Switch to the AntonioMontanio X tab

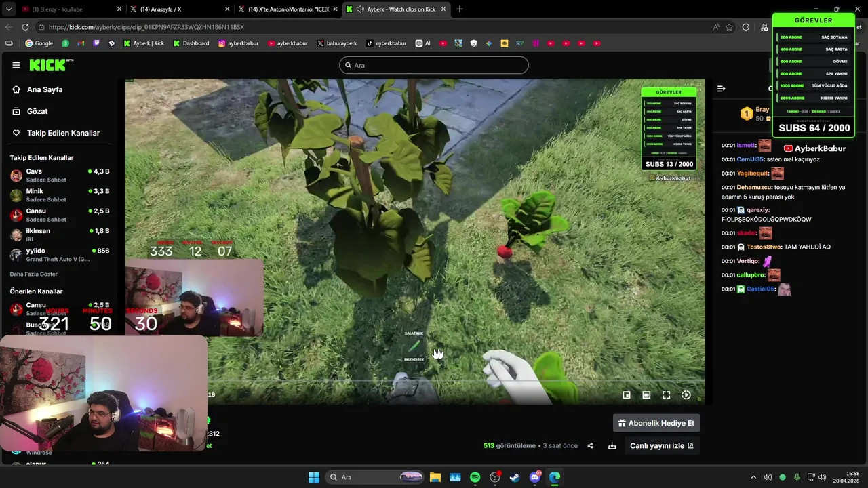[288, 9]
